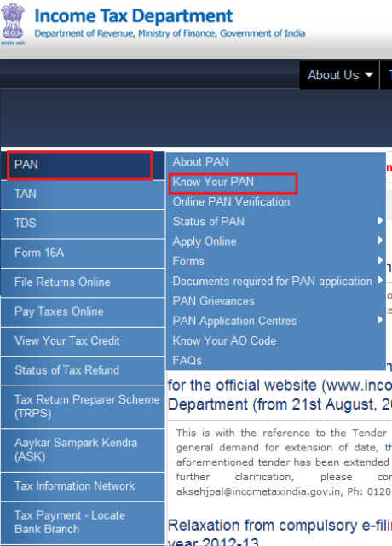Click the Income Tax Department title
This screenshot has height=546, width=392.
tap(134, 16)
